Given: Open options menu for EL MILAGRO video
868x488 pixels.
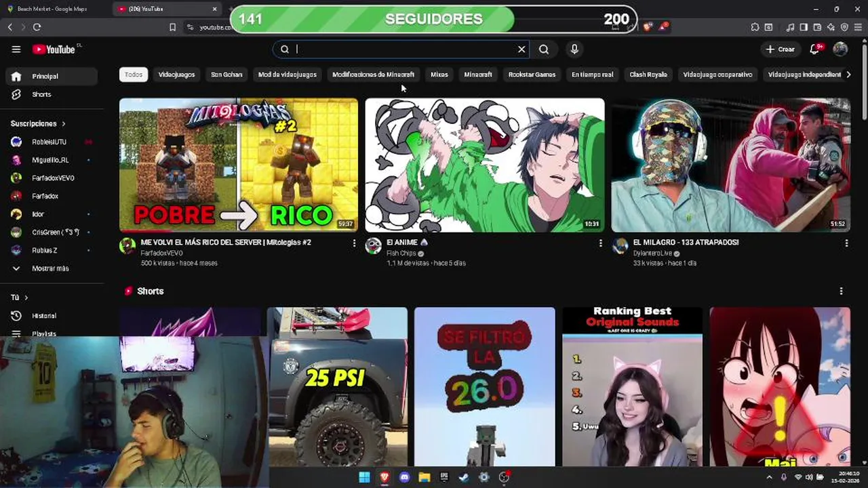Looking at the screenshot, I should coord(846,243).
